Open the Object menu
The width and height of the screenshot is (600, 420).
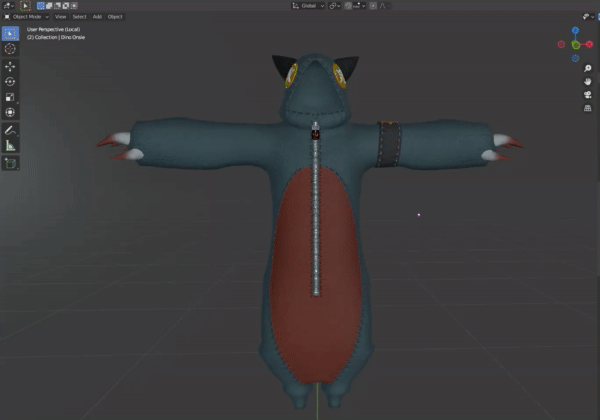click(x=115, y=17)
